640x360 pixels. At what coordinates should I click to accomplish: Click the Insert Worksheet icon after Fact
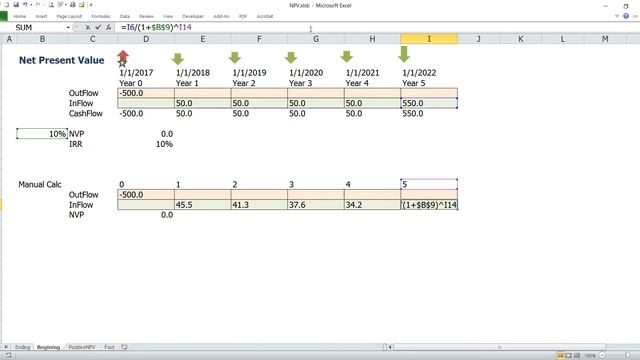tap(124, 347)
